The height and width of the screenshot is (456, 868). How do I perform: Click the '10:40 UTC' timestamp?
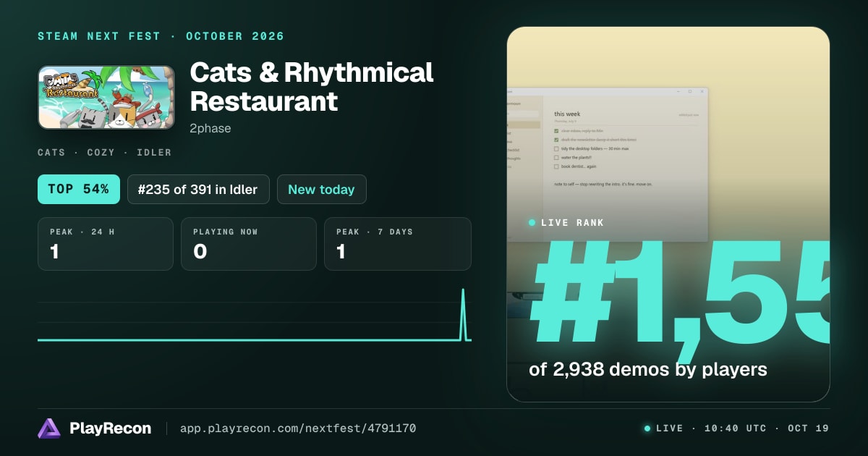tap(735, 428)
